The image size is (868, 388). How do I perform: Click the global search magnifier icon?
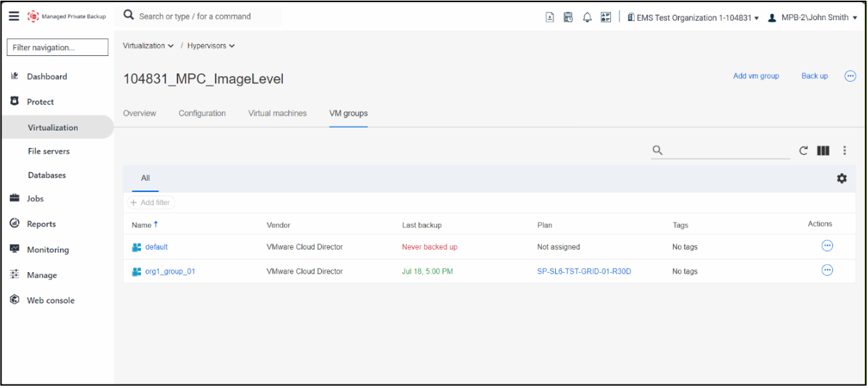point(128,15)
